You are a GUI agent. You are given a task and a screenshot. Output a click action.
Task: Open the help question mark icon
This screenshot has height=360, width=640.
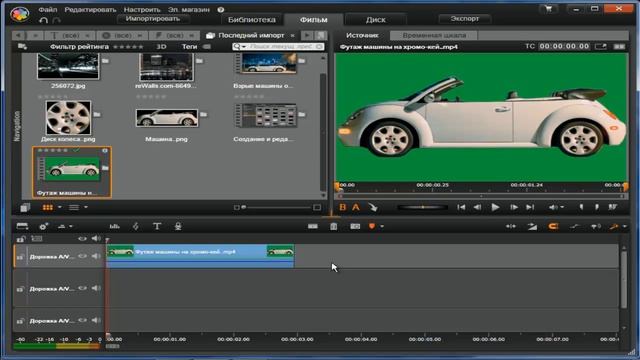point(221,9)
